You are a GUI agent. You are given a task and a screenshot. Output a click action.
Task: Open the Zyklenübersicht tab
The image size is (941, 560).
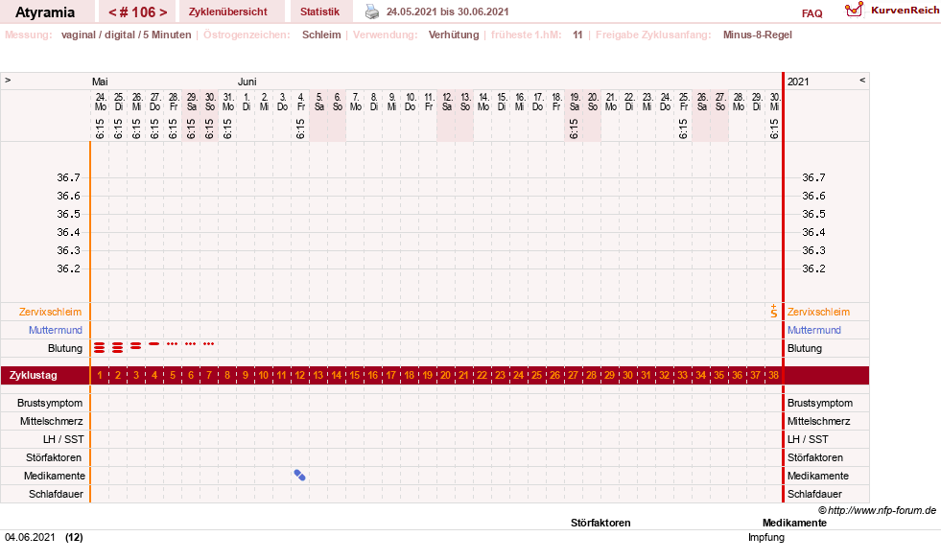[228, 12]
